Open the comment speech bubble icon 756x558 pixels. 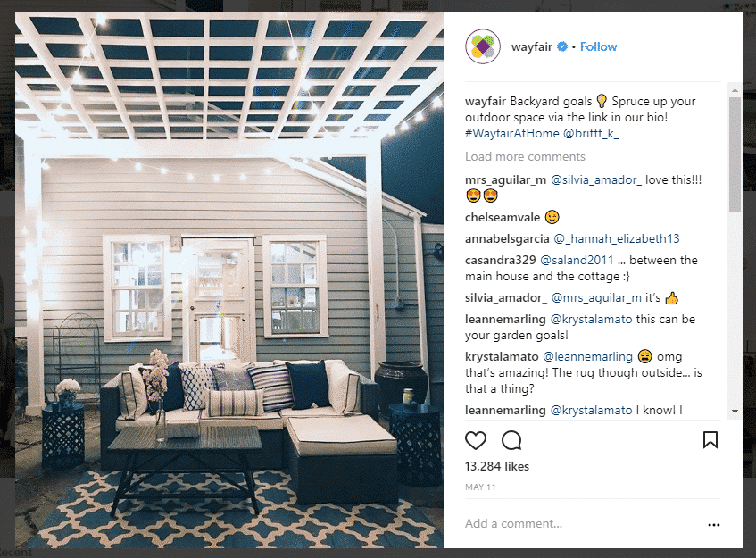pyautogui.click(x=511, y=440)
